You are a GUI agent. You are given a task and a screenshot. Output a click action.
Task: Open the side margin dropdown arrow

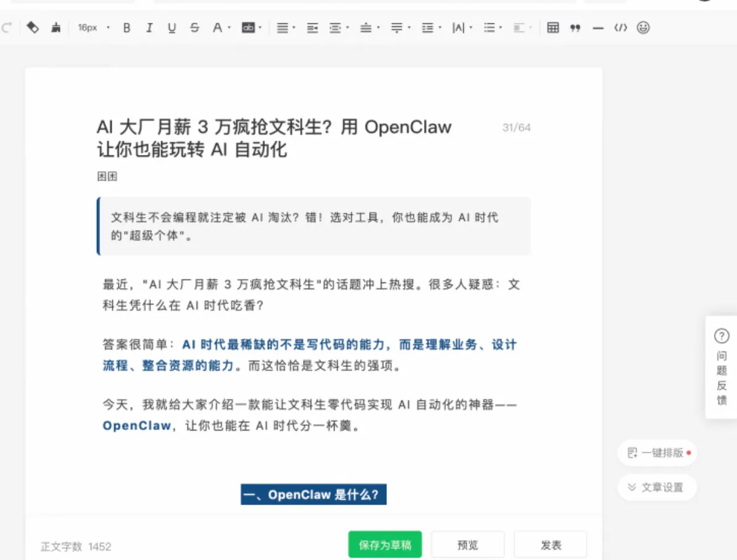348,28
